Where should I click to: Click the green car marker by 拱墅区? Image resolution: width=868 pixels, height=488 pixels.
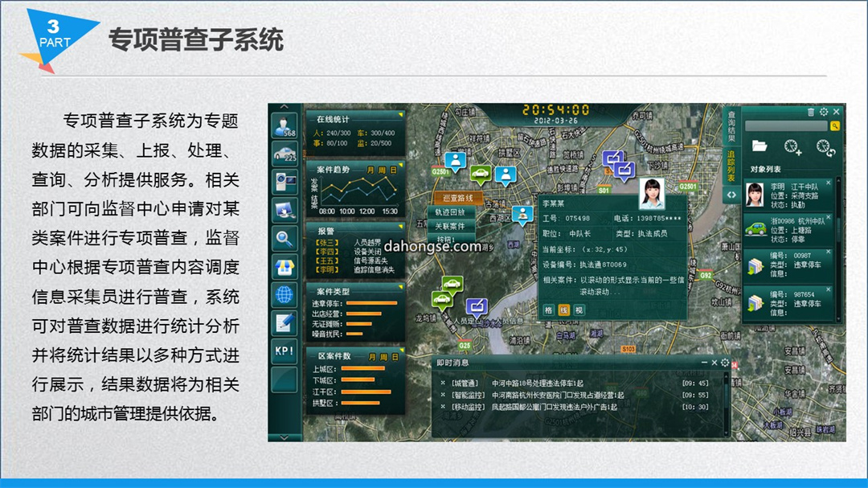pyautogui.click(x=481, y=174)
